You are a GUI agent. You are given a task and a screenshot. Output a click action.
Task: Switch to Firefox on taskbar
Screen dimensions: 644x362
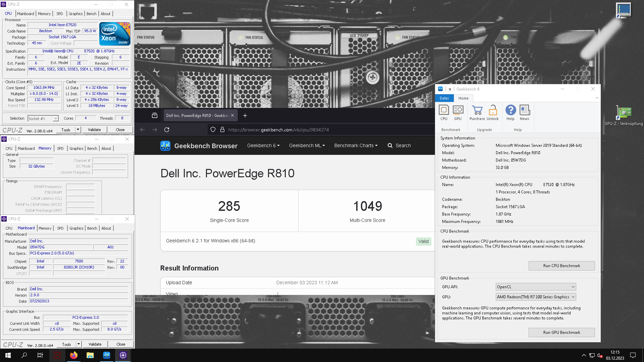[x=74, y=355]
